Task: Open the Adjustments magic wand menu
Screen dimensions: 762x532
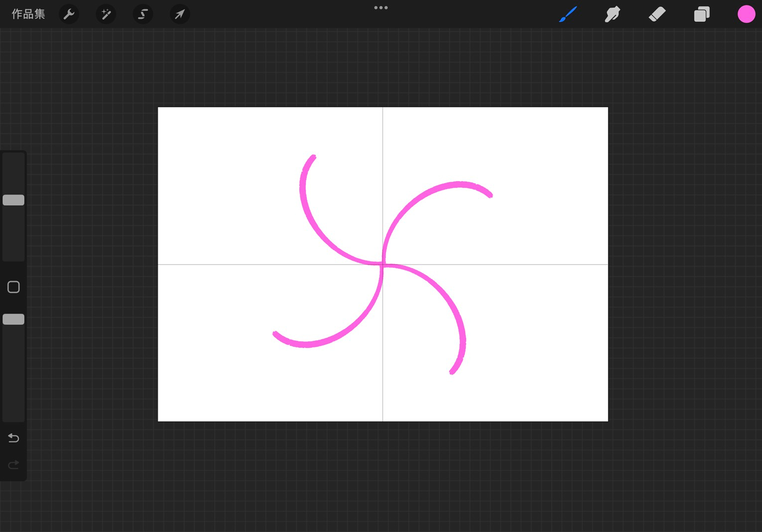Action: tap(106, 14)
